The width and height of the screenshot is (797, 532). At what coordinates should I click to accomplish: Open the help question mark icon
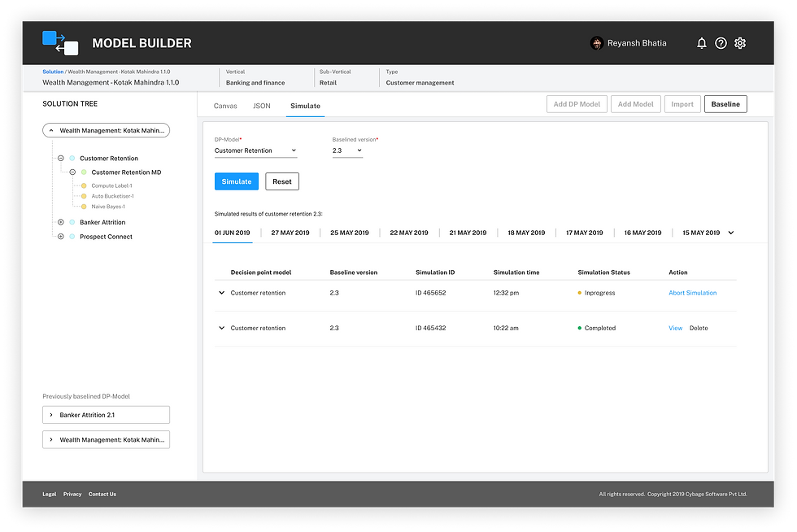coord(721,43)
